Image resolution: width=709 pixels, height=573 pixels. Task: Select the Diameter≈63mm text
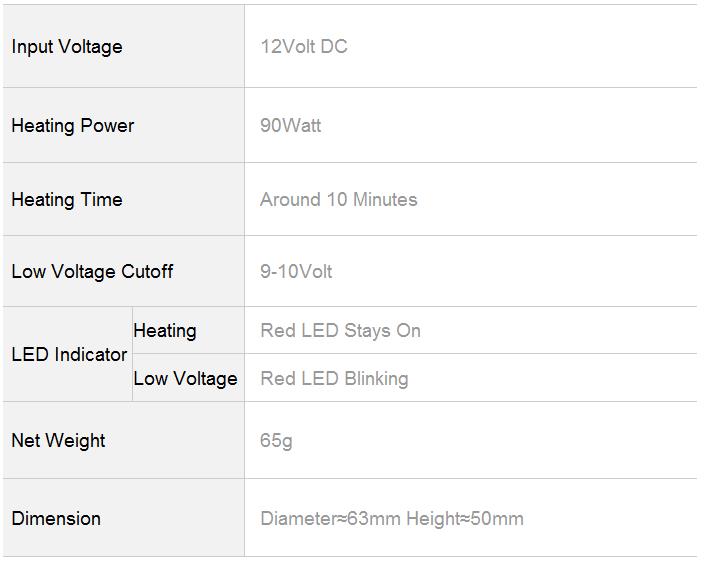tap(331, 519)
